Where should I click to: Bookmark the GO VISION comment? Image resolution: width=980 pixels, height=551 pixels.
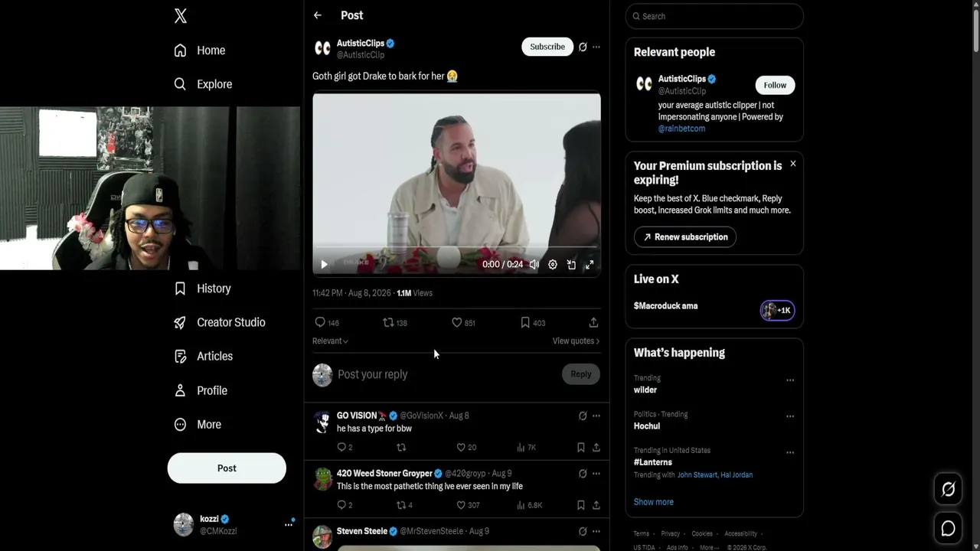click(581, 447)
